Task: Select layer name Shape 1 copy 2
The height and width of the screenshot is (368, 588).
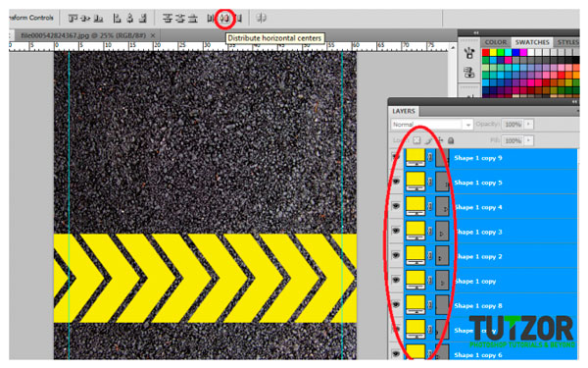Action: tap(478, 257)
